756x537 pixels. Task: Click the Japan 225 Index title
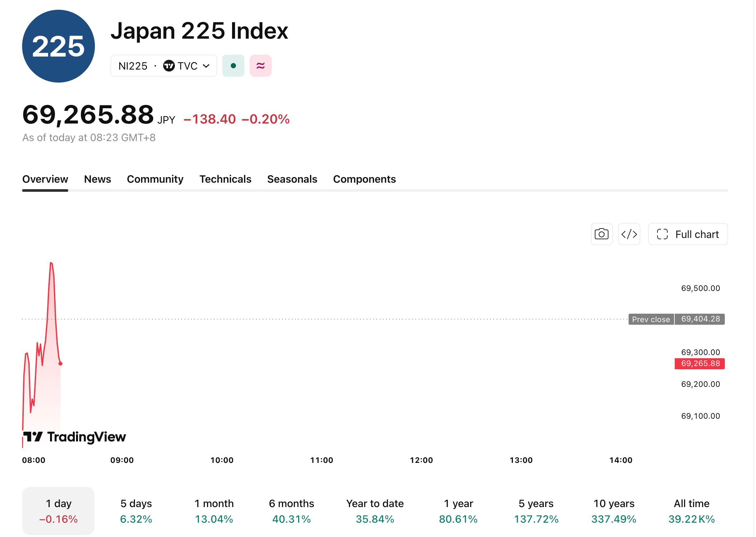click(199, 31)
